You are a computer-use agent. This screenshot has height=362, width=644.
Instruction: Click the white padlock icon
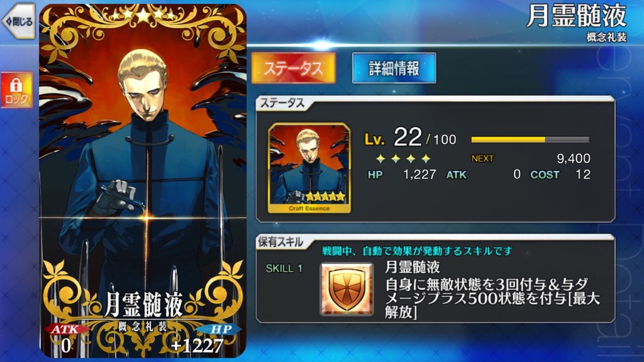click(16, 85)
